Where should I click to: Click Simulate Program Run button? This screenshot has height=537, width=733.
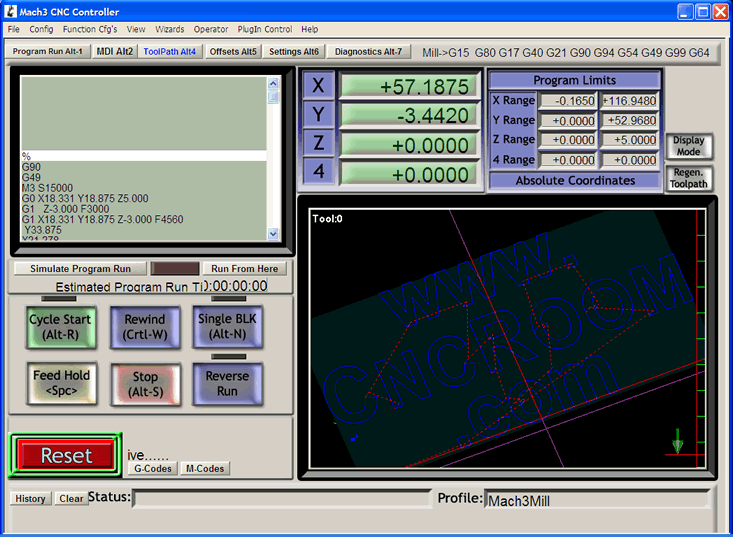click(x=80, y=269)
